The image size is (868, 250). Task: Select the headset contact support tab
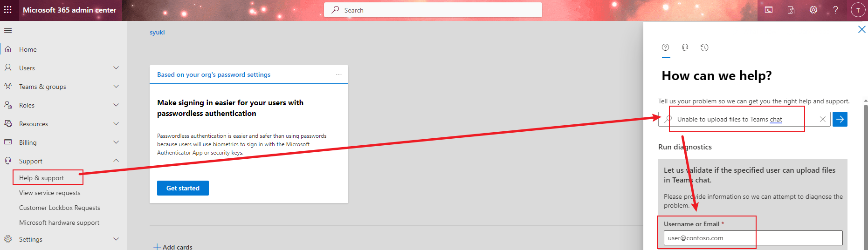click(685, 47)
